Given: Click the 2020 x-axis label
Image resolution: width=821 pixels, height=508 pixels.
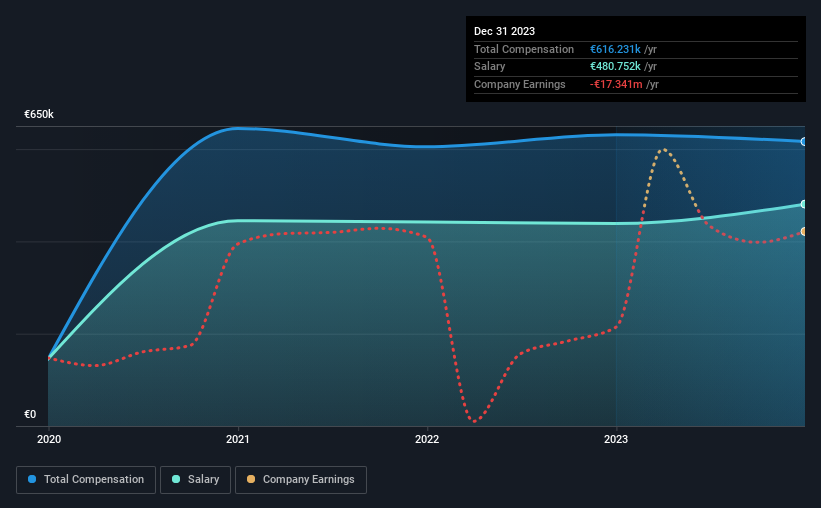Looking at the screenshot, I should click(x=49, y=439).
